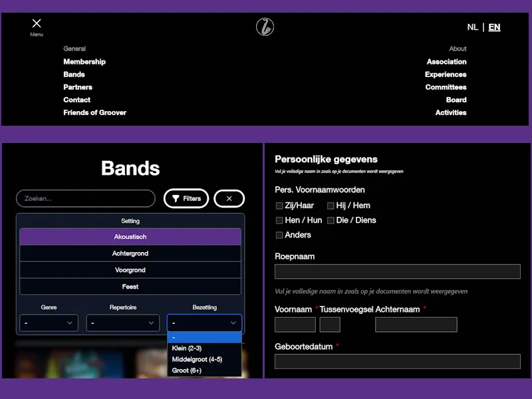
Task: Choose Middelgroot (4-5) option
Action: pyautogui.click(x=204, y=359)
